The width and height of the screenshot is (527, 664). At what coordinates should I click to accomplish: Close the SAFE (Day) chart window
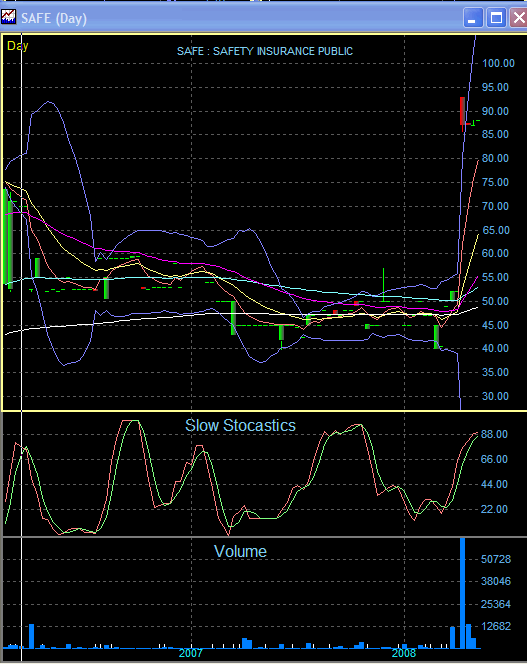click(519, 18)
